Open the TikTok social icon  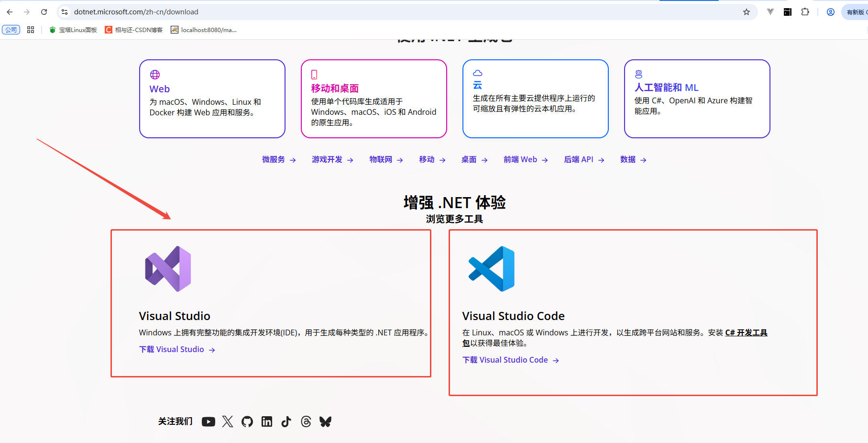[286, 421]
